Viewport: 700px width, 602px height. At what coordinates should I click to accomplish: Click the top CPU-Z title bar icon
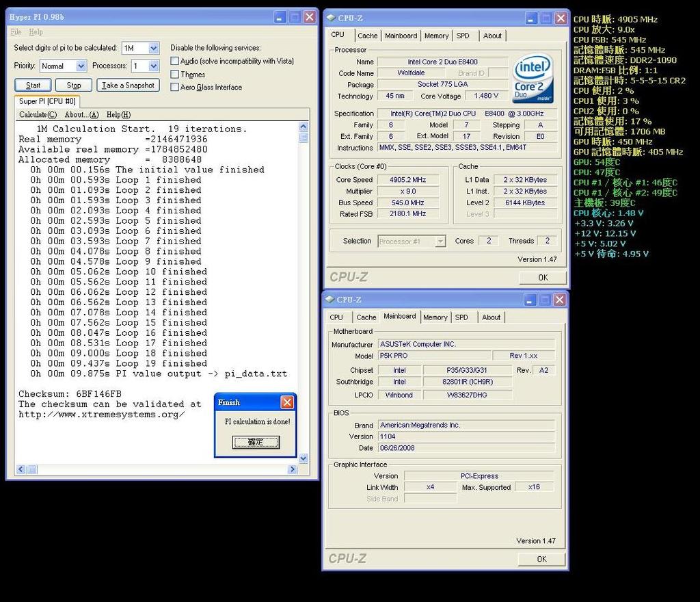pos(331,18)
